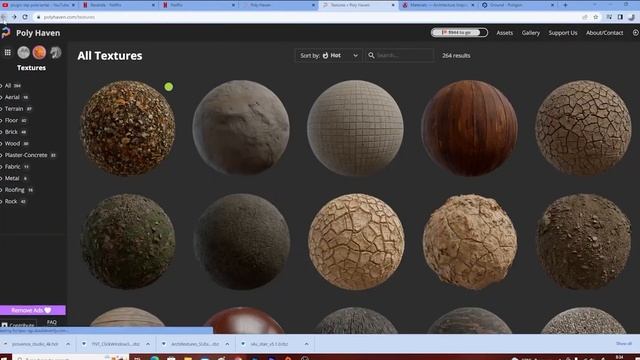This screenshot has width=640, height=360.
Task: Expand options for provence_studio download
Action: click(x=68, y=344)
